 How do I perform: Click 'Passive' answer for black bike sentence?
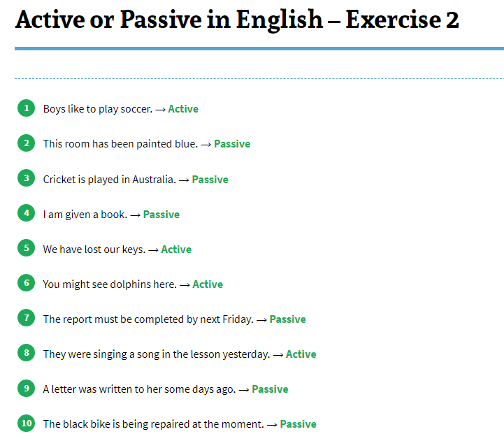[298, 424]
